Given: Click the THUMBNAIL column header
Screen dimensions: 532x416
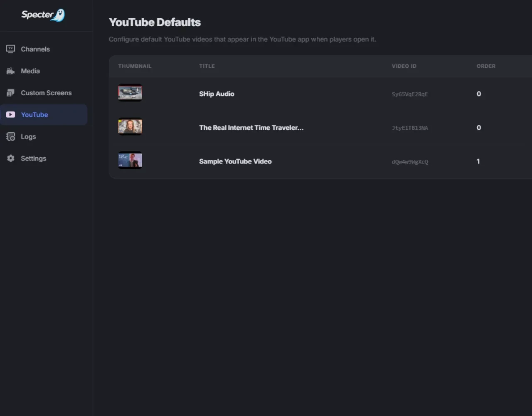Looking at the screenshot, I should point(135,66).
